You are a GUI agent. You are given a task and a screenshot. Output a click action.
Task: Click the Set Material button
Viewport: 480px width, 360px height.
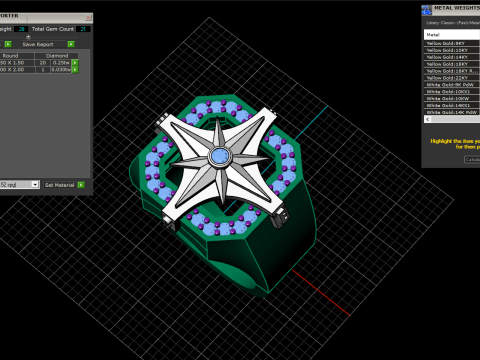pos(59,185)
